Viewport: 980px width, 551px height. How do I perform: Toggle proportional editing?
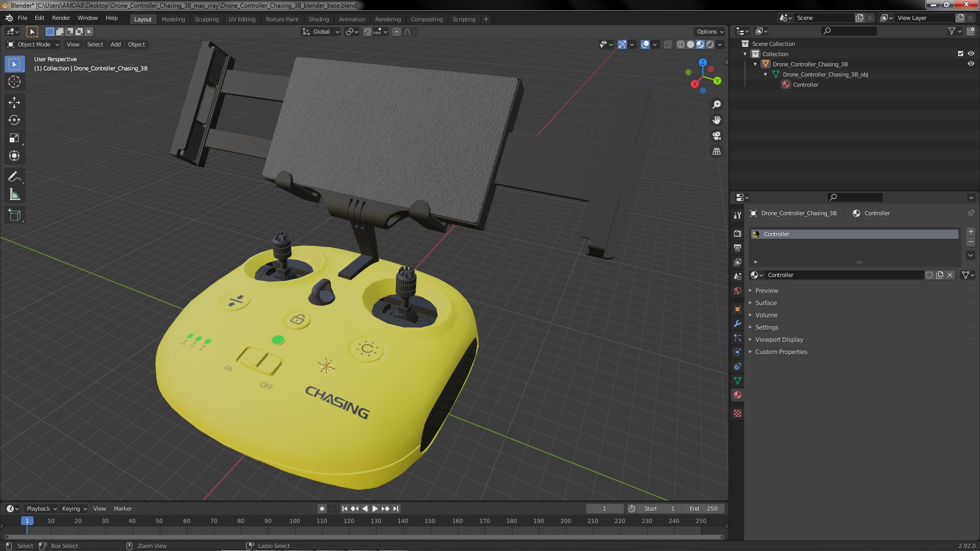397,32
